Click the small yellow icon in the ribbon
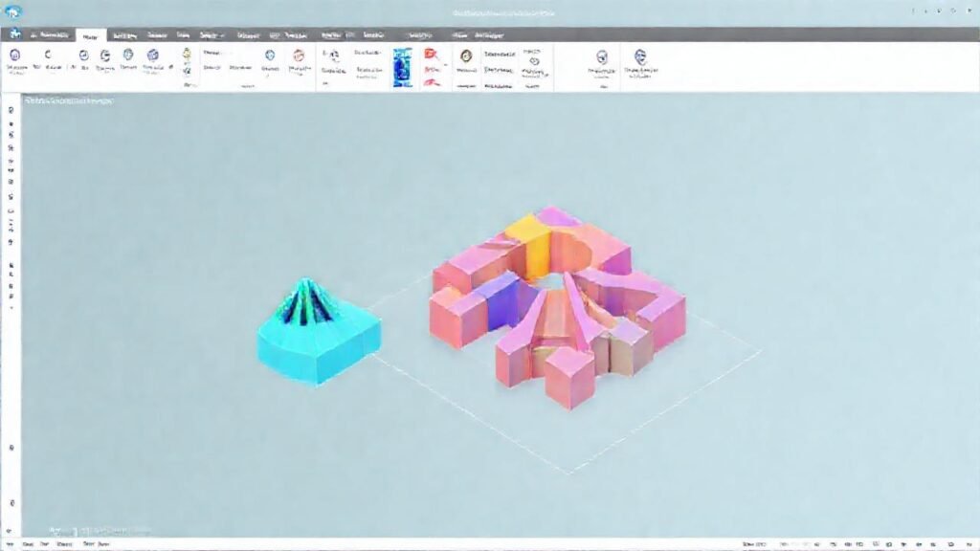Viewport: 980px width, 551px height. (x=186, y=54)
